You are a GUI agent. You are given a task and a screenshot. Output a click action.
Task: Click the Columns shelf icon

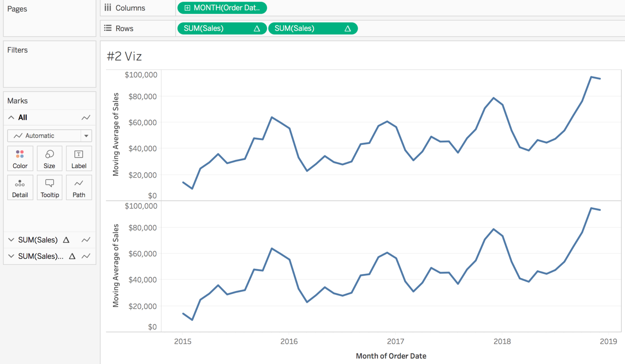107,7
